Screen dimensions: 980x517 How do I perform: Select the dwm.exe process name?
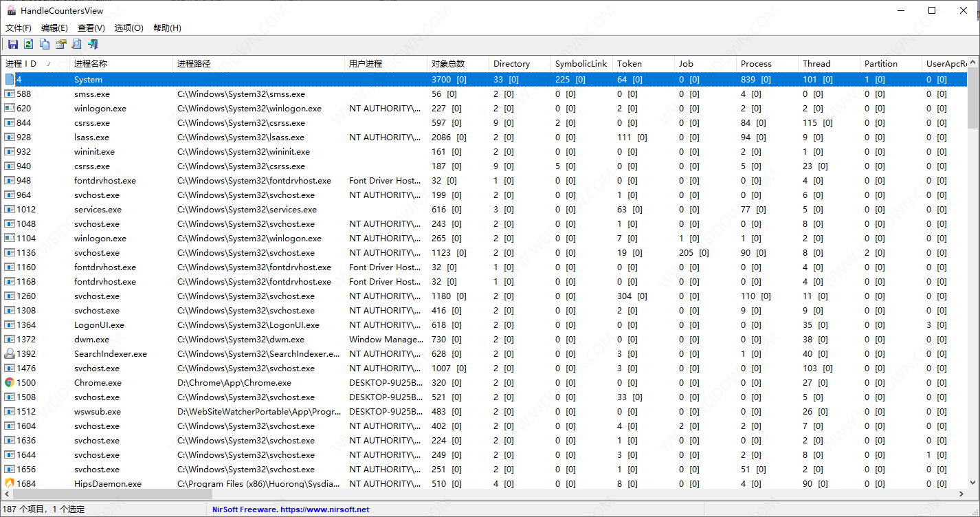coord(91,340)
